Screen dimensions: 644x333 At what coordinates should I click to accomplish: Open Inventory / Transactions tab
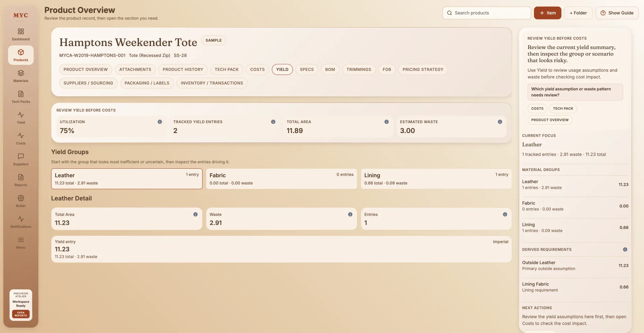[212, 83]
